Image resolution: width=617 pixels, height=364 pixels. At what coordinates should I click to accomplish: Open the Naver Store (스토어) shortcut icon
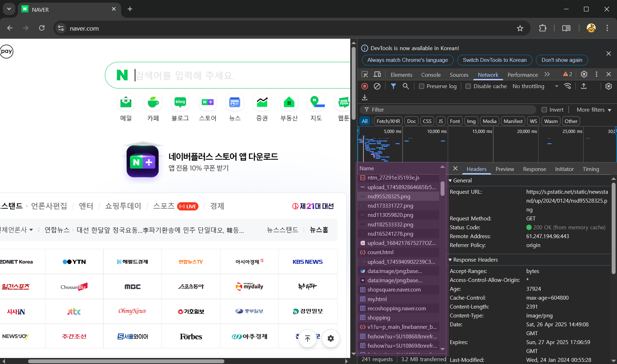point(208,102)
